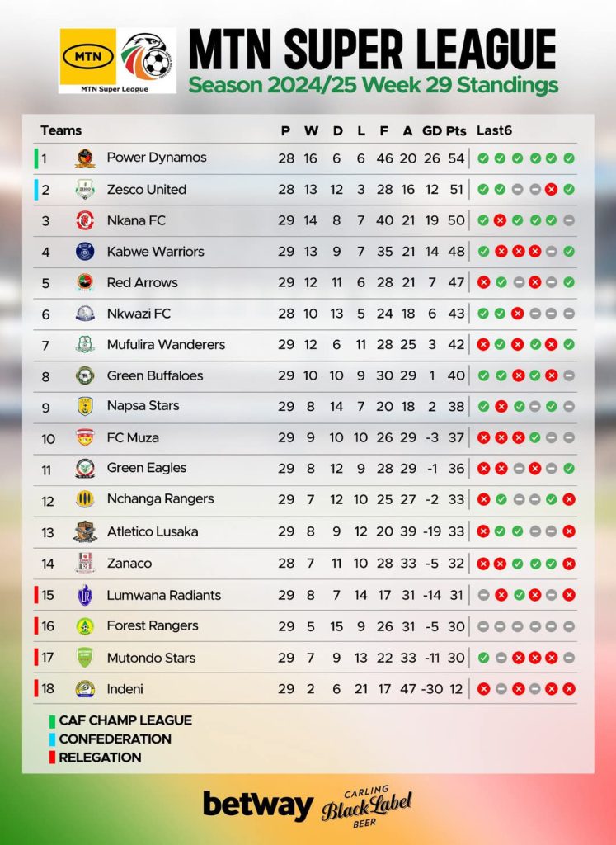This screenshot has height=845, width=616.
Task: Click the Mufulira Wanderers team name
Action: (166, 344)
